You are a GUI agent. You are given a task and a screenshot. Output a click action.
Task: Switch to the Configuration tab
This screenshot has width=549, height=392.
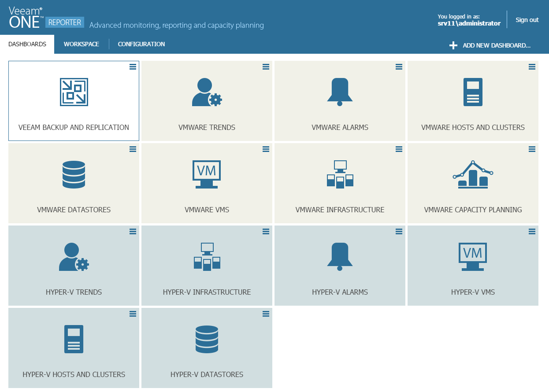pos(141,44)
